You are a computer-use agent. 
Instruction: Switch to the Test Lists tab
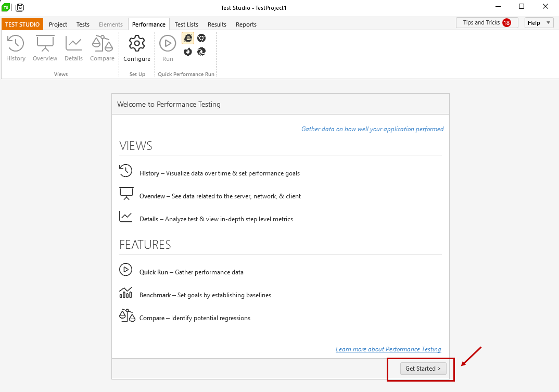click(x=186, y=24)
